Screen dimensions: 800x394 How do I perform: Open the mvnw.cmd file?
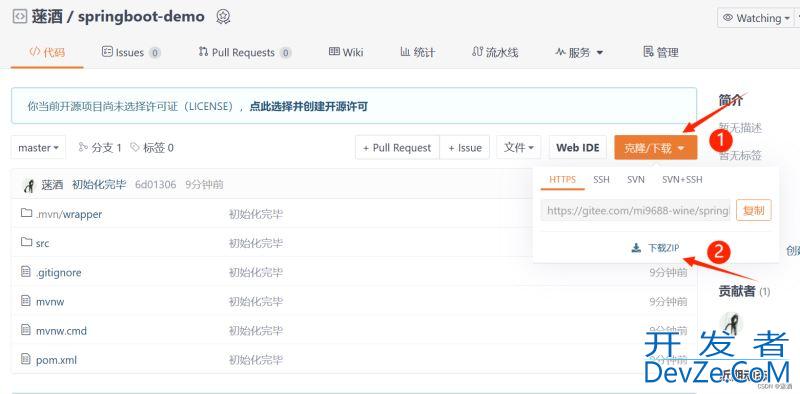tap(61, 331)
